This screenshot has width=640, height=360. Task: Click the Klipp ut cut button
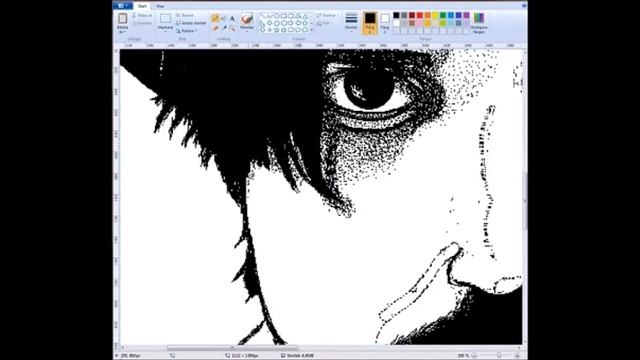142,16
